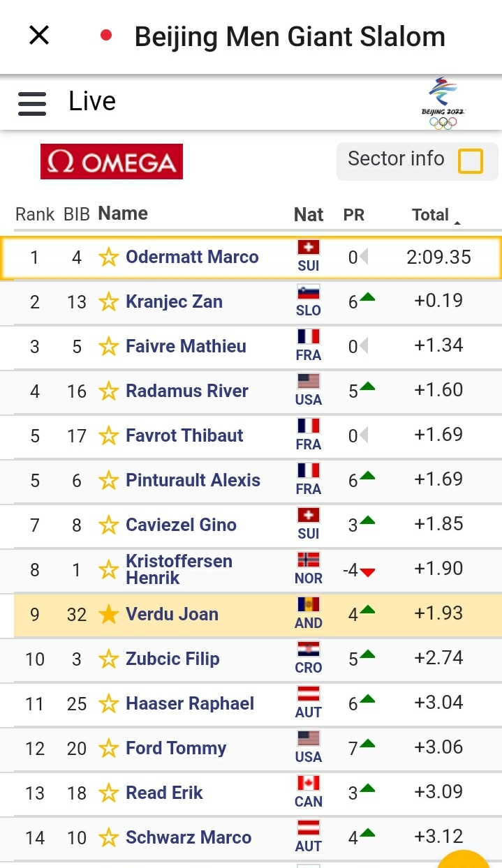
Task: Unstar Verdu Joan's filled star
Action: coord(108,615)
